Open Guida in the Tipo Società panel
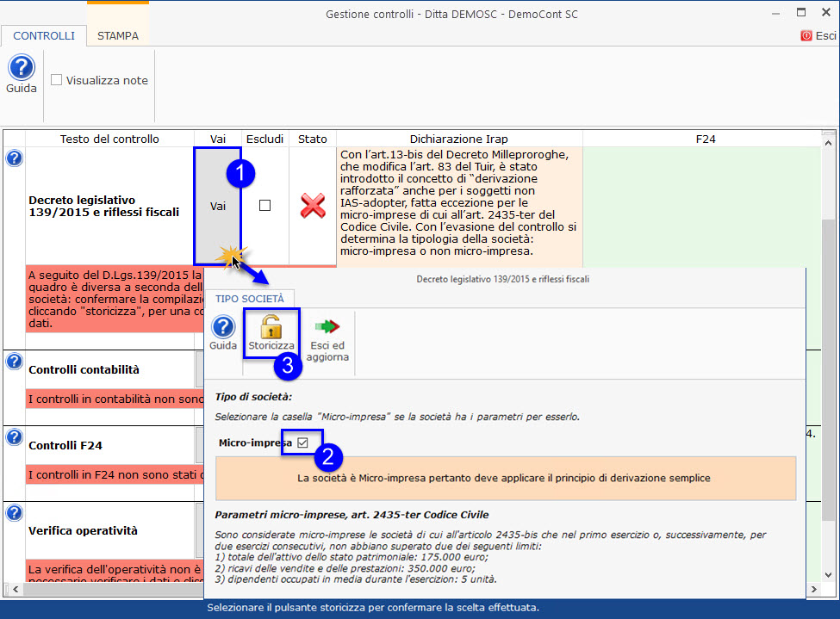This screenshot has height=619, width=840. (x=223, y=326)
